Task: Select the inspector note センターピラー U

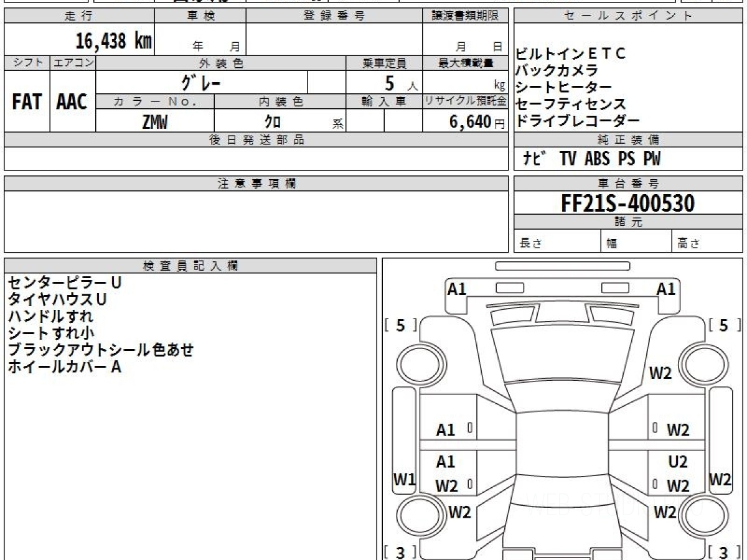Action: click(x=65, y=282)
